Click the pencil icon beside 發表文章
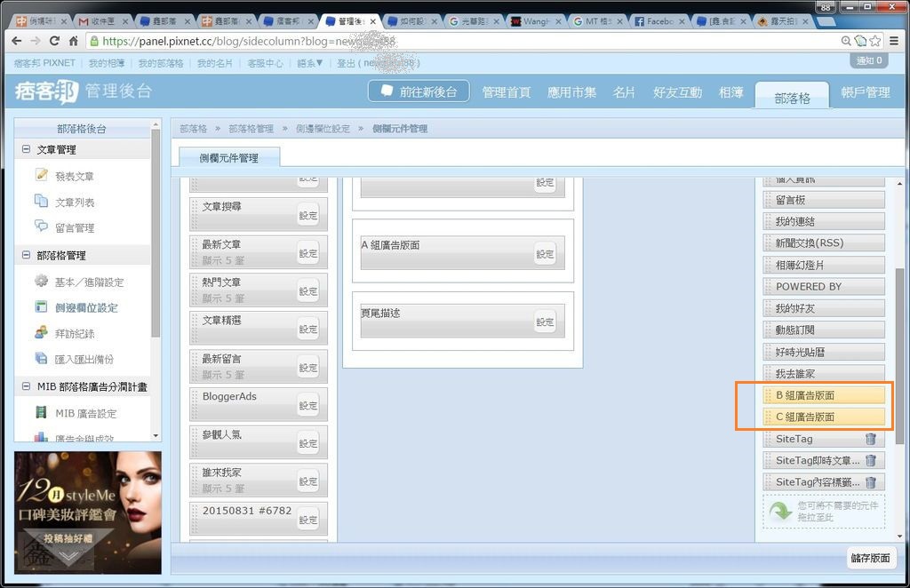Image resolution: width=910 pixels, height=588 pixels. tap(41, 175)
